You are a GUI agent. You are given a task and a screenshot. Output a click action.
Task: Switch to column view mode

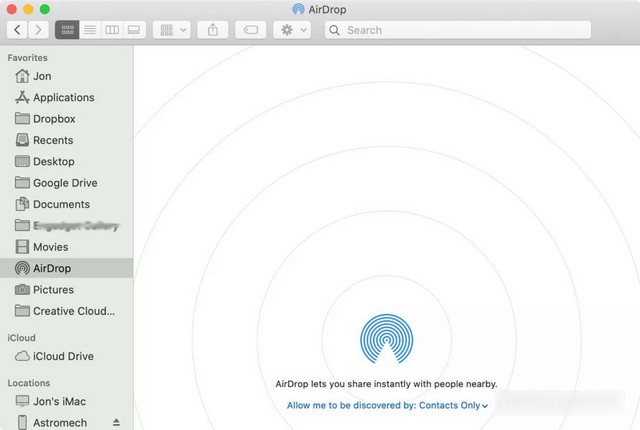pyautogui.click(x=112, y=30)
